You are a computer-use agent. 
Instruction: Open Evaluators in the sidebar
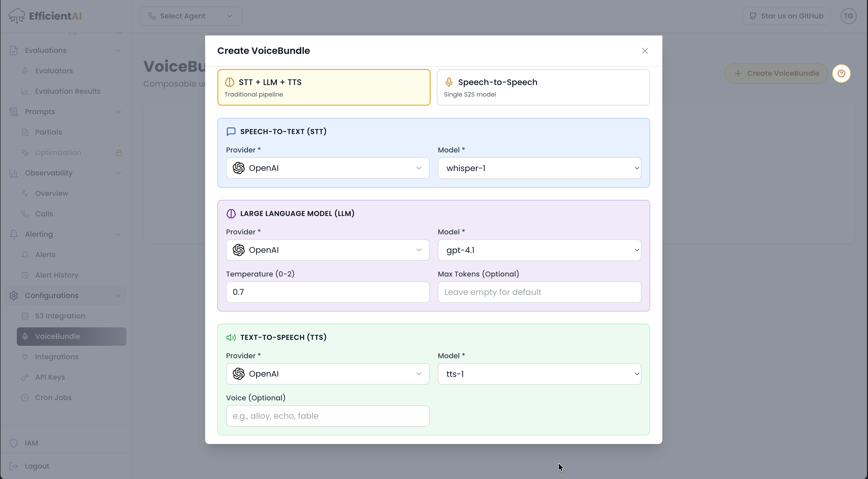pyautogui.click(x=71, y=71)
